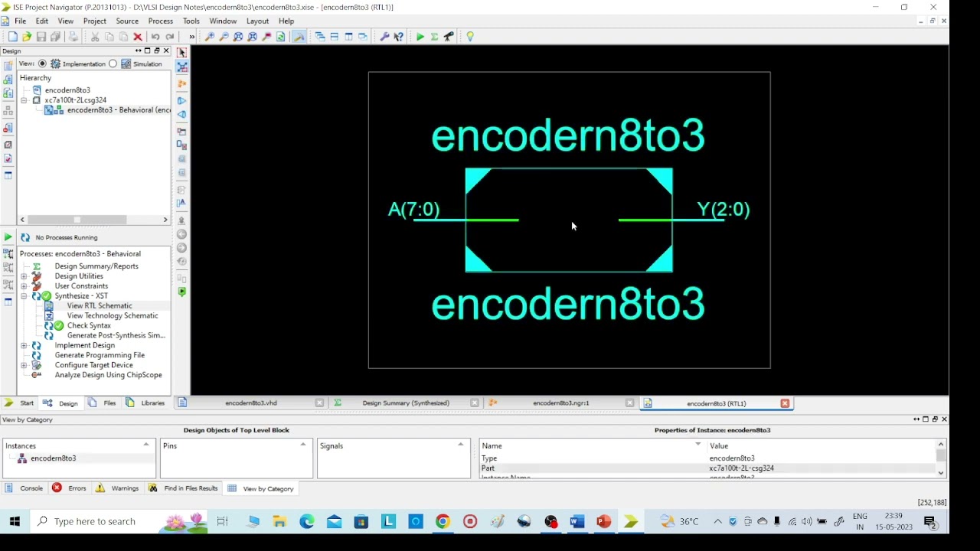The height and width of the screenshot is (551, 980).
Task: Select Check Syntax process
Action: (x=89, y=325)
